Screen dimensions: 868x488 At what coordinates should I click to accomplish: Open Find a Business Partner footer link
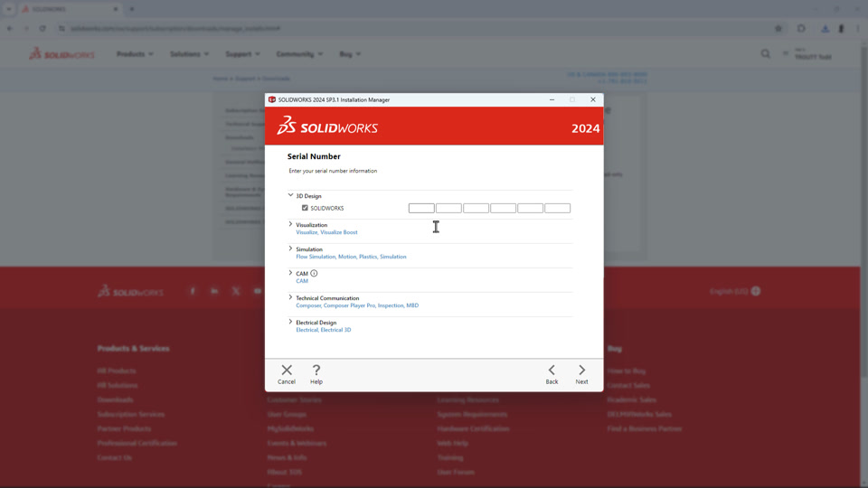pos(645,428)
